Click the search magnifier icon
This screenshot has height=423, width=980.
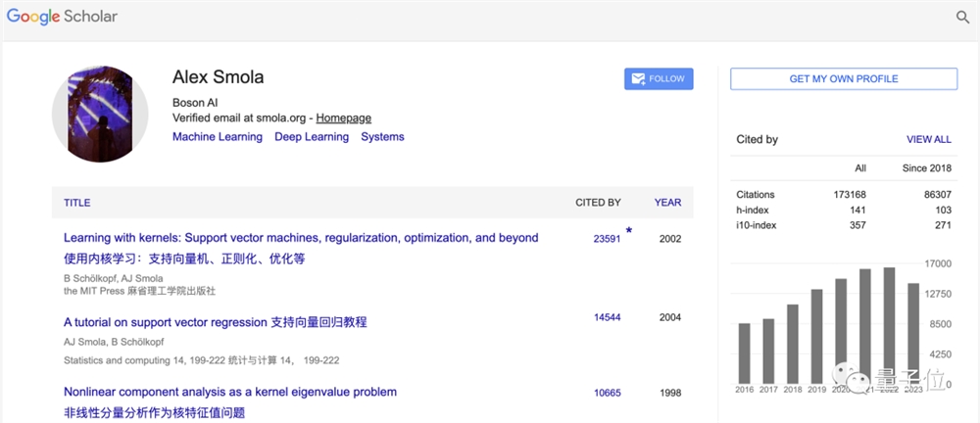point(962,18)
